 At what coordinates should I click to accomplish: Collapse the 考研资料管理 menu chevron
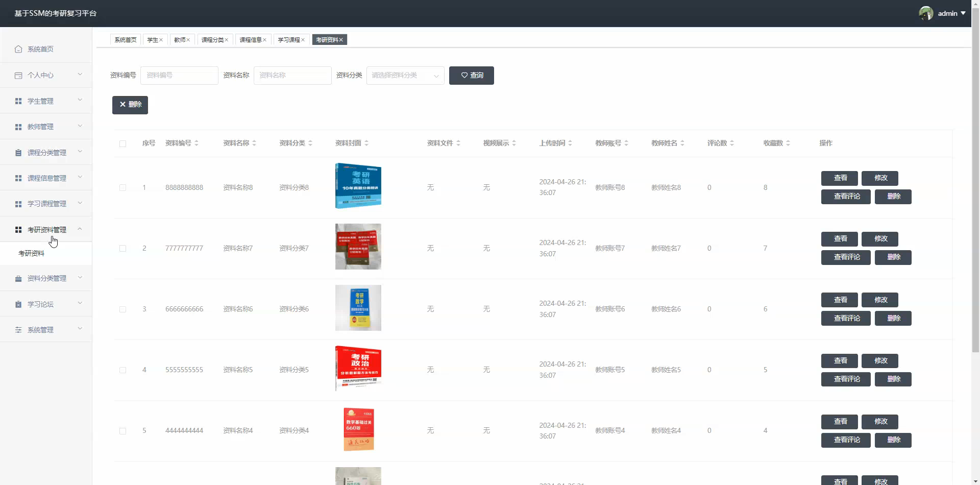(x=80, y=229)
